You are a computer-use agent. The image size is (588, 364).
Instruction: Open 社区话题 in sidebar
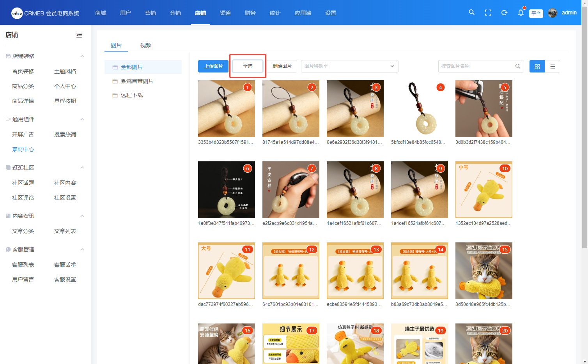pos(23,183)
